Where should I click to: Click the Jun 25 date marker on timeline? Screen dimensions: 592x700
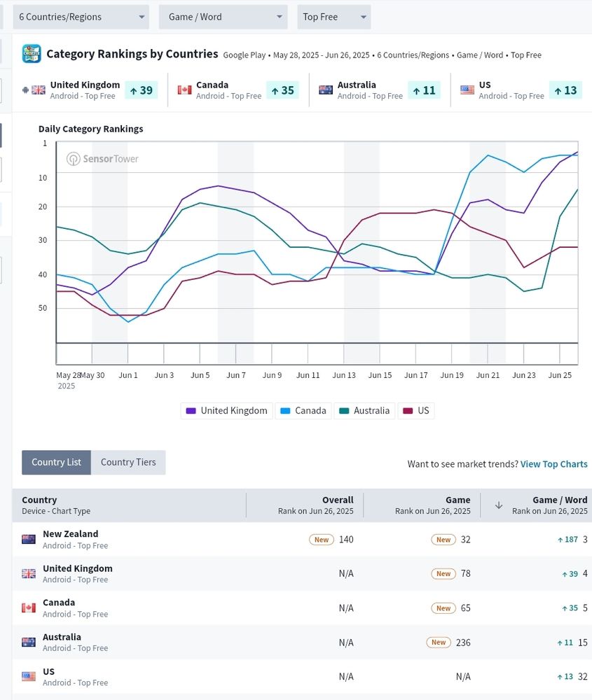point(560,375)
